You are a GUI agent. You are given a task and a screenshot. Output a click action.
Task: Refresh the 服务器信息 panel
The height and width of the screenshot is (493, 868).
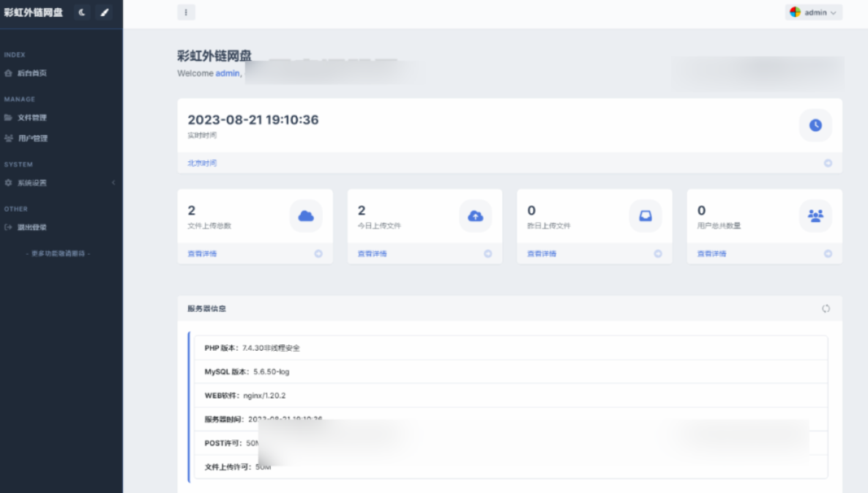click(826, 308)
